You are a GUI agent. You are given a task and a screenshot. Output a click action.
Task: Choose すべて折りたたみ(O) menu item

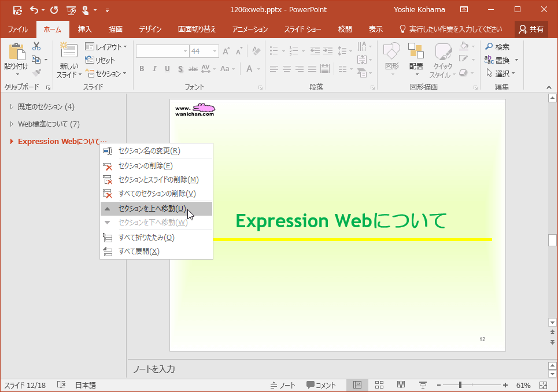(x=157, y=237)
